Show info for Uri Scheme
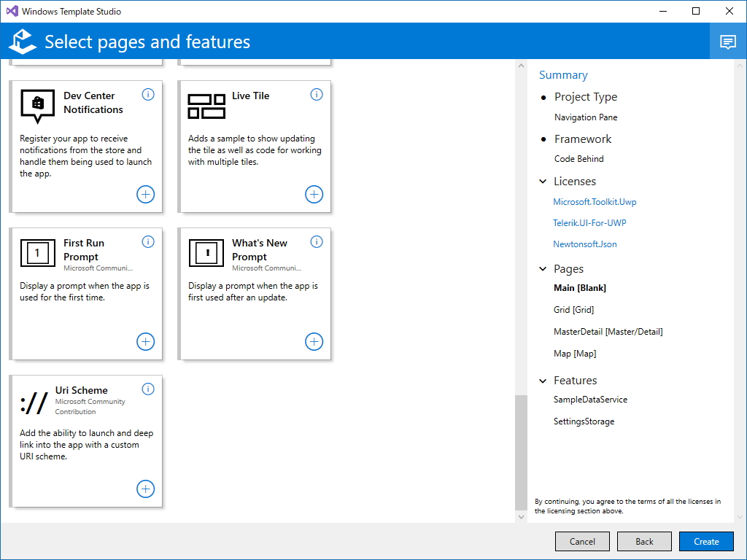The width and height of the screenshot is (747, 560). (148, 389)
